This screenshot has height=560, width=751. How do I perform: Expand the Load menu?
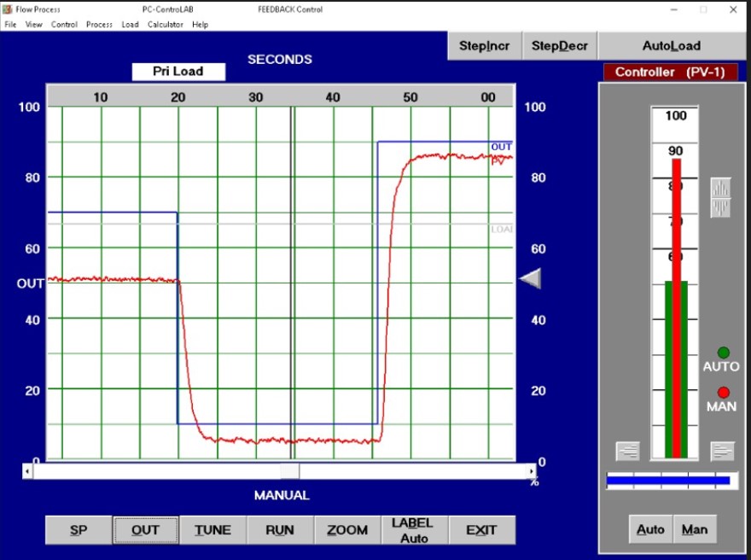coord(130,25)
